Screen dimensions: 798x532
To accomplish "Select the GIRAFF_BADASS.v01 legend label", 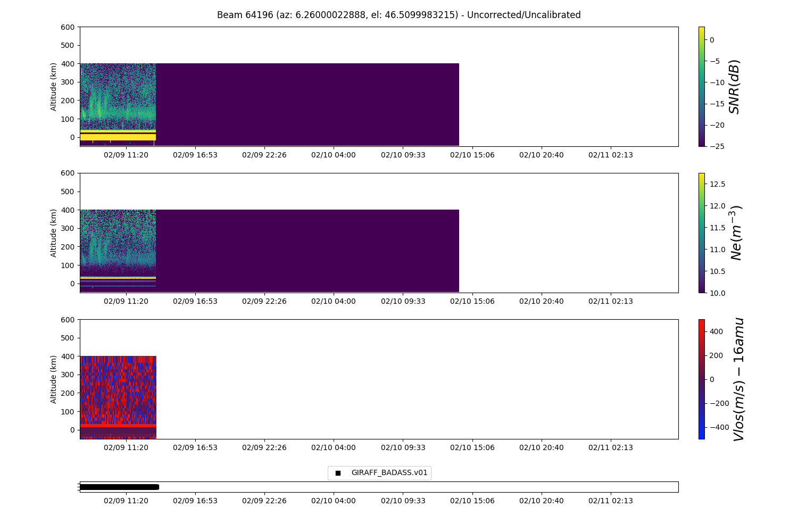I will [389, 472].
